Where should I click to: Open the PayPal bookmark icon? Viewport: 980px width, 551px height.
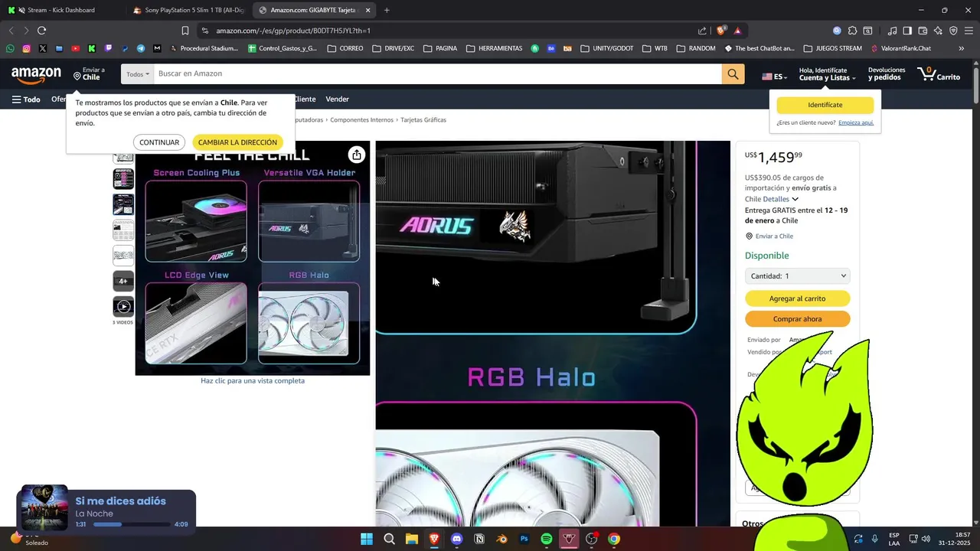124,48
